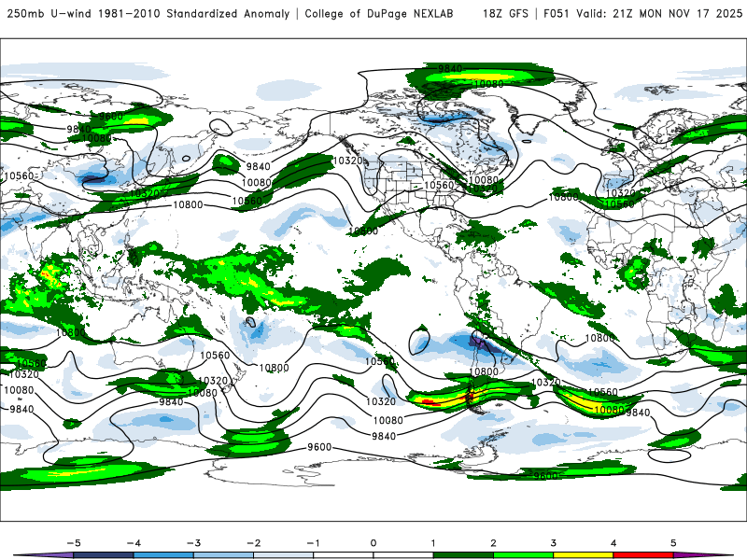The width and height of the screenshot is (747, 560).
Task: Click the '250mb U-wind 1981-2010 Standardized Anomaly' title
Action: coord(148,14)
